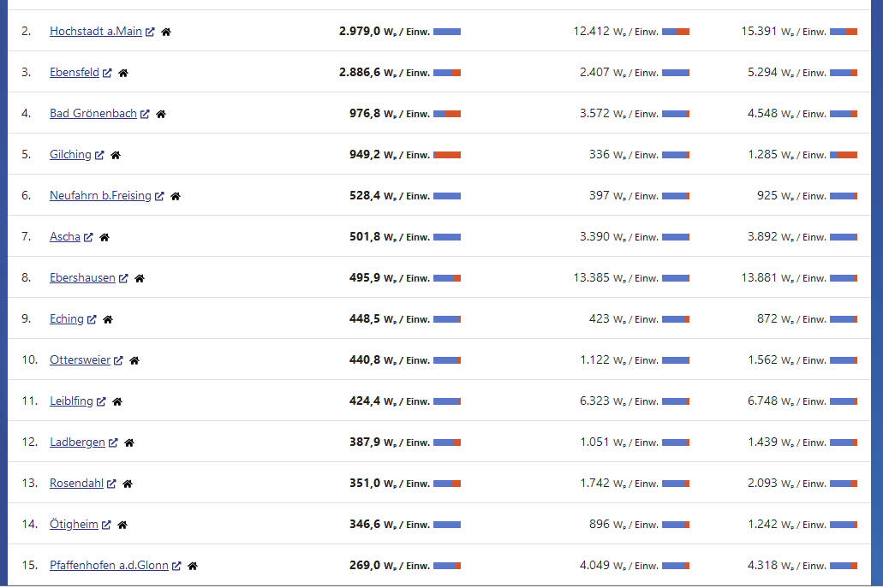The height and width of the screenshot is (588, 883).
Task: Click the home icon next to Gilching
Action: pos(116,155)
